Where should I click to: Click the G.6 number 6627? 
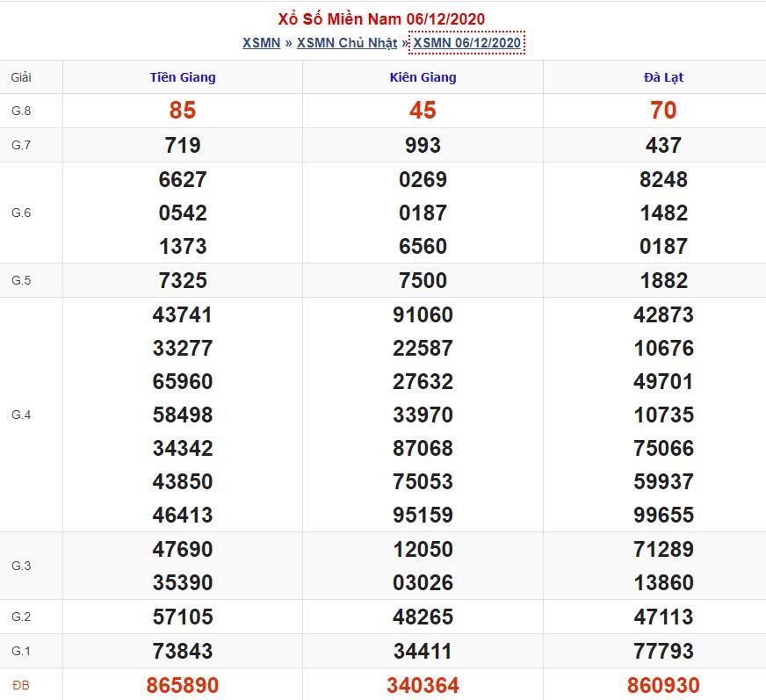(x=183, y=179)
